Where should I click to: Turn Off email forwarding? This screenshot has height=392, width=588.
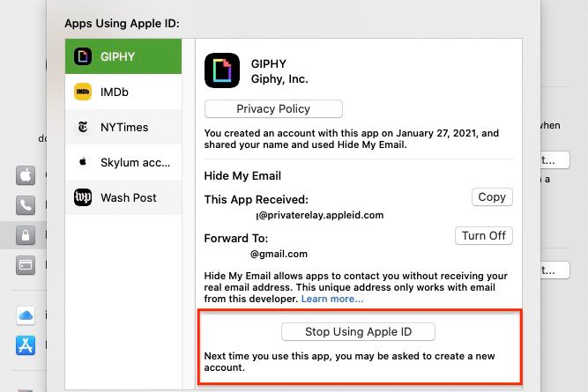(484, 236)
